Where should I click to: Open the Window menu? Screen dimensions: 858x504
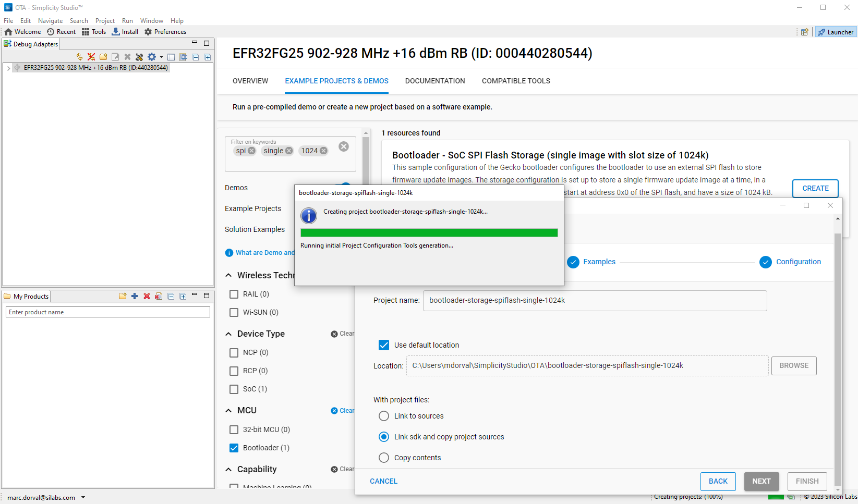pyautogui.click(x=151, y=21)
